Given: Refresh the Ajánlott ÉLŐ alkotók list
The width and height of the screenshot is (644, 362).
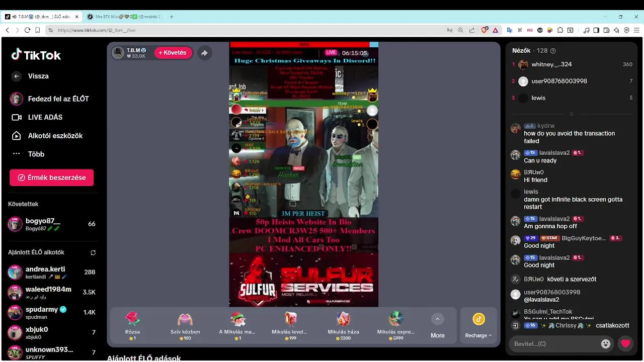Looking at the screenshot, I should click(x=93, y=252).
